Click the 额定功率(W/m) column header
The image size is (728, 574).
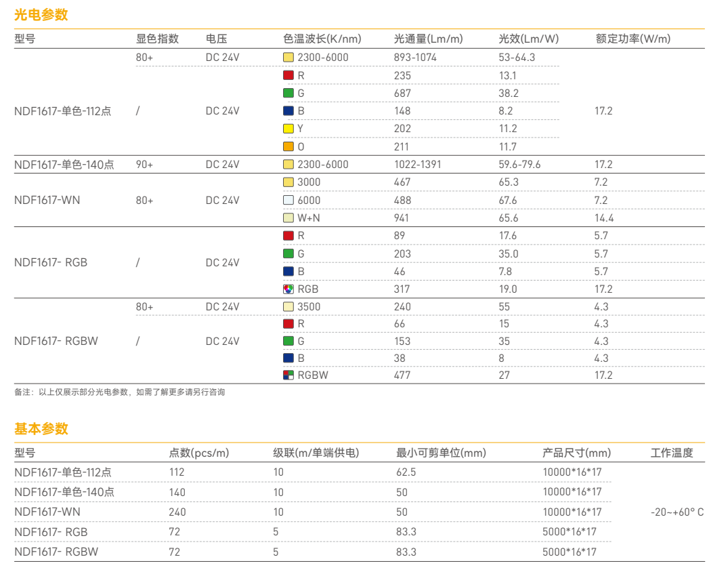pos(633,39)
